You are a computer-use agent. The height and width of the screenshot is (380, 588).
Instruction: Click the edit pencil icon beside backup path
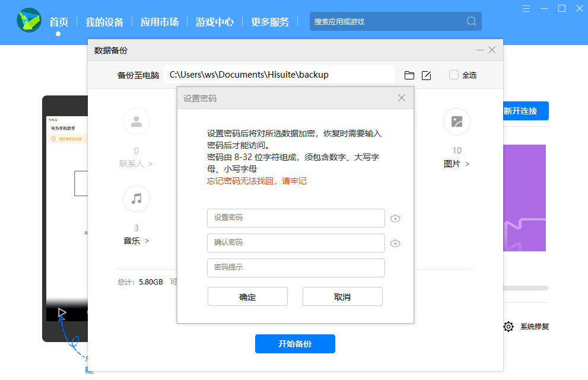pyautogui.click(x=427, y=75)
